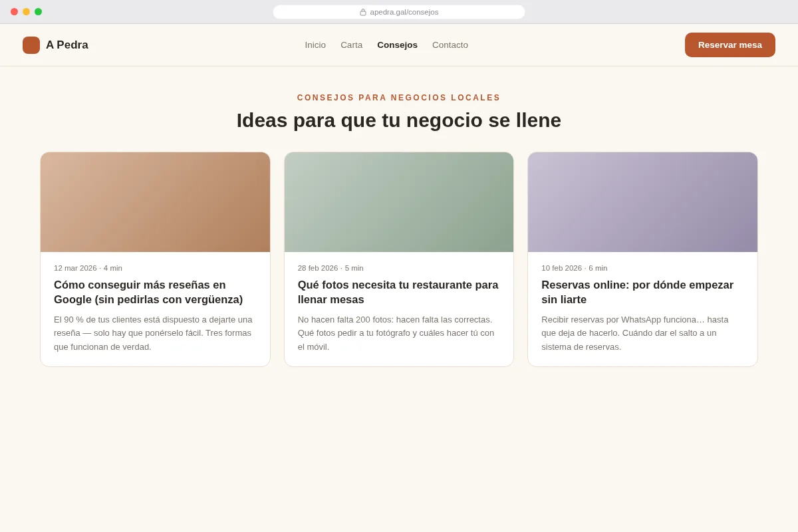Open the Reservas online article thumbnail

642,202
